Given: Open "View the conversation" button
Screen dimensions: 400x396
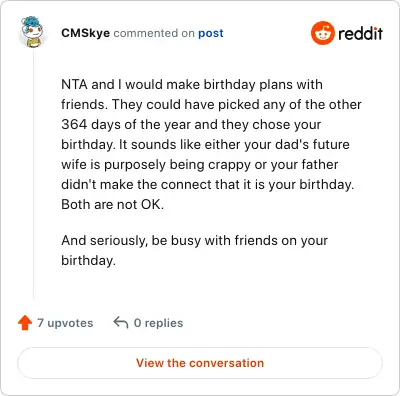Looking at the screenshot, I should (x=200, y=363).
